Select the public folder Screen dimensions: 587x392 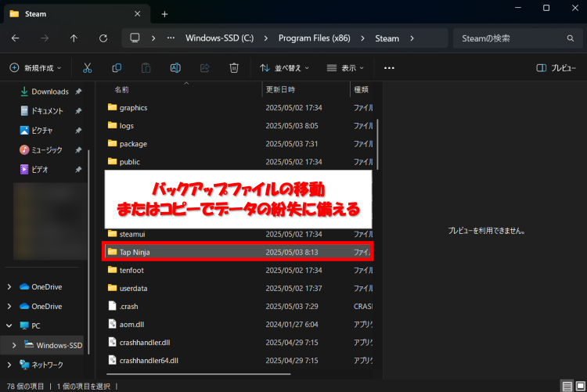238,162
